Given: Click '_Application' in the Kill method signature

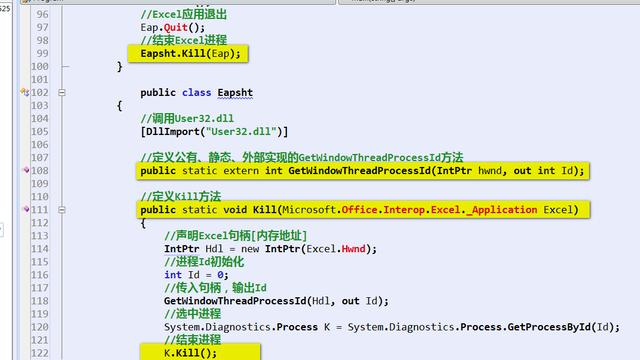Looking at the screenshot, I should click(x=502, y=210).
